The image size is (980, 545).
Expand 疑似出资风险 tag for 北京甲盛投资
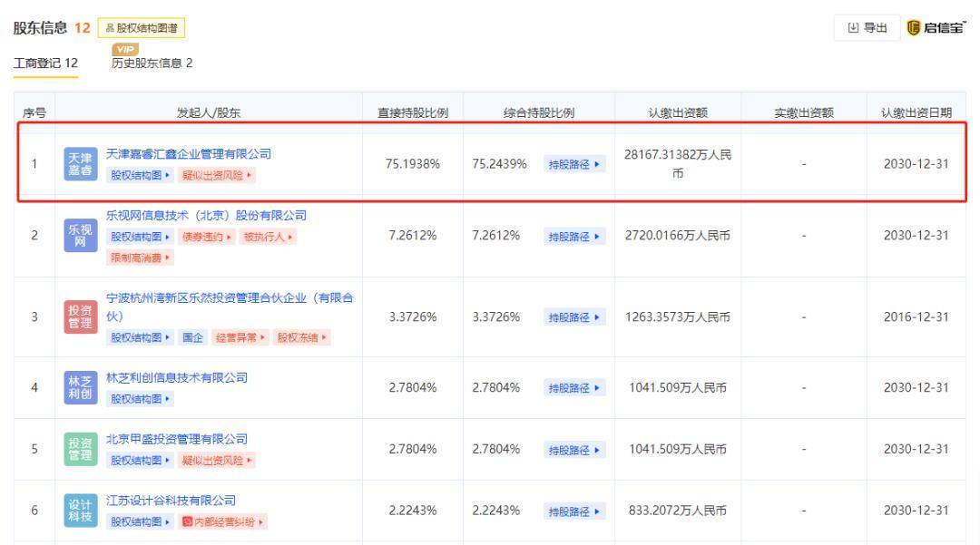pos(216,461)
